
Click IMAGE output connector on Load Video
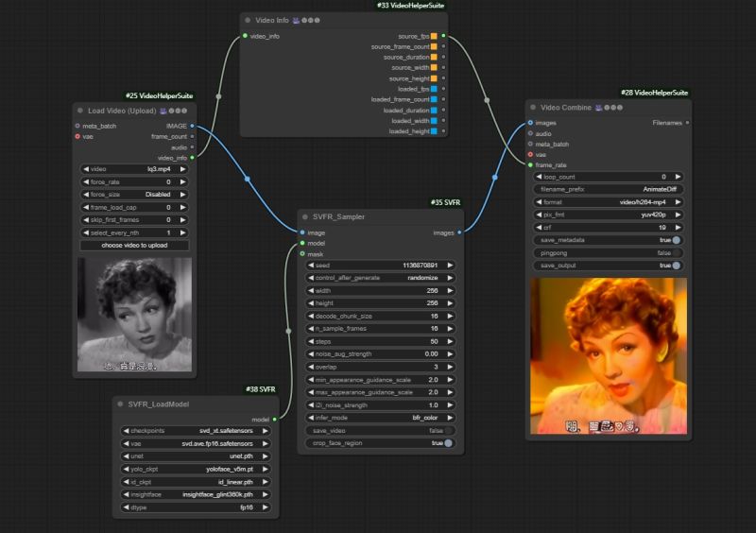pos(192,126)
